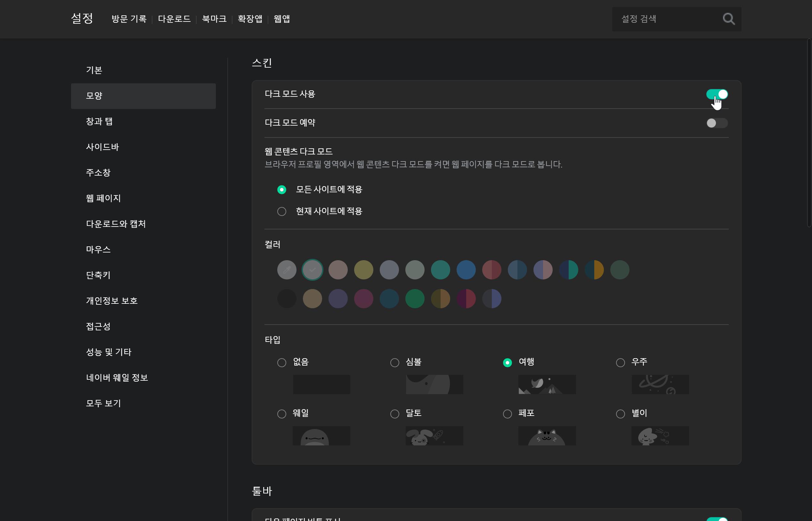Click the 별이 character preview image
The height and width of the screenshot is (521, 812).
pos(660,436)
